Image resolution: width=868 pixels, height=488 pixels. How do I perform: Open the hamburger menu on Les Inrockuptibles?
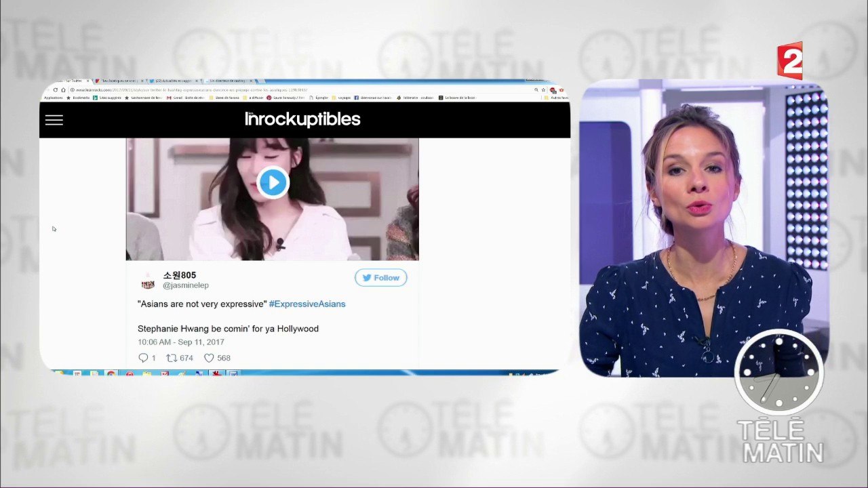coord(54,120)
